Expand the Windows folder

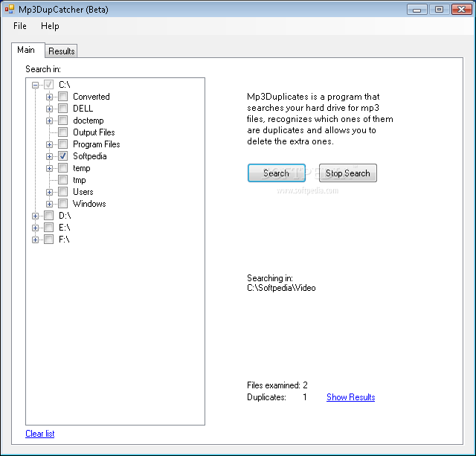tap(50, 204)
